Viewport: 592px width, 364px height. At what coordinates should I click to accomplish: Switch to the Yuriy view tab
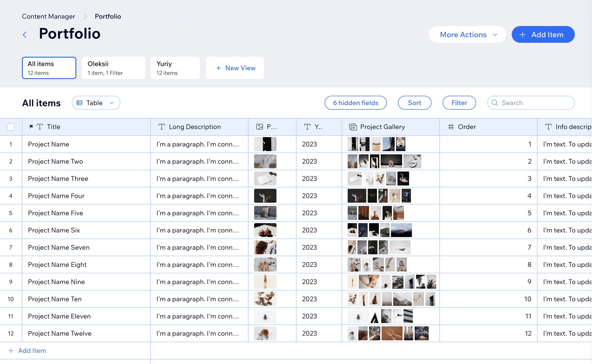point(175,68)
